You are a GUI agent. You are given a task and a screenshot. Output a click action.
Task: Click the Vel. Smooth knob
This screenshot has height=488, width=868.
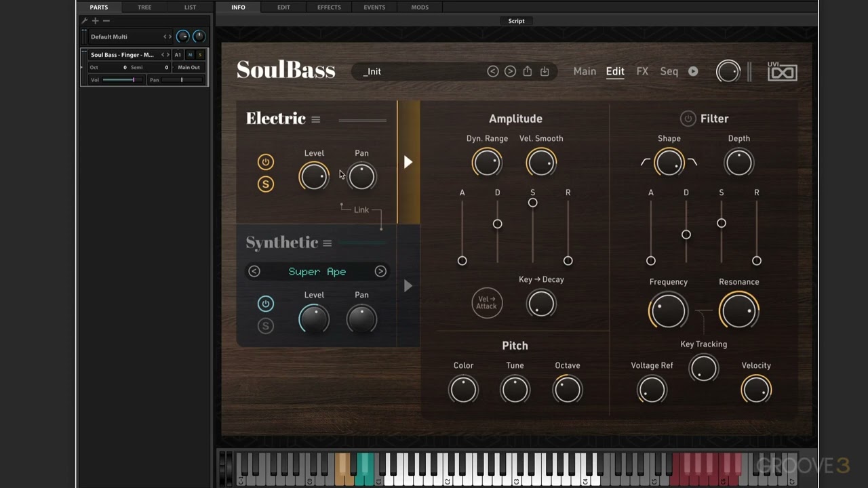pyautogui.click(x=541, y=163)
